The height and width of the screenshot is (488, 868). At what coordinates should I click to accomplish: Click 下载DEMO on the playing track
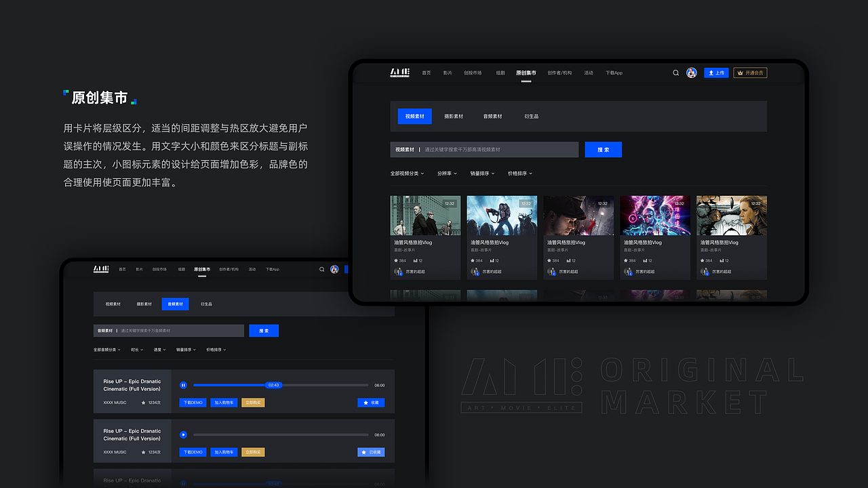[193, 403]
